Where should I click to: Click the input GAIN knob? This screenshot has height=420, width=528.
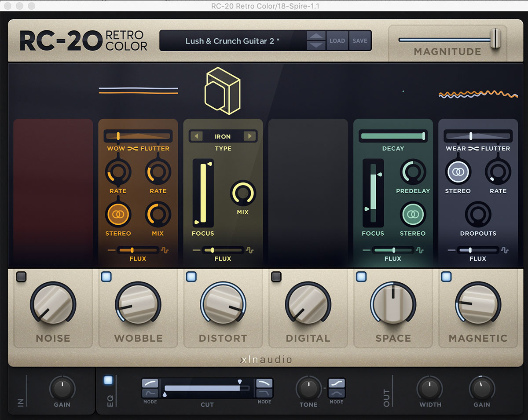62,388
